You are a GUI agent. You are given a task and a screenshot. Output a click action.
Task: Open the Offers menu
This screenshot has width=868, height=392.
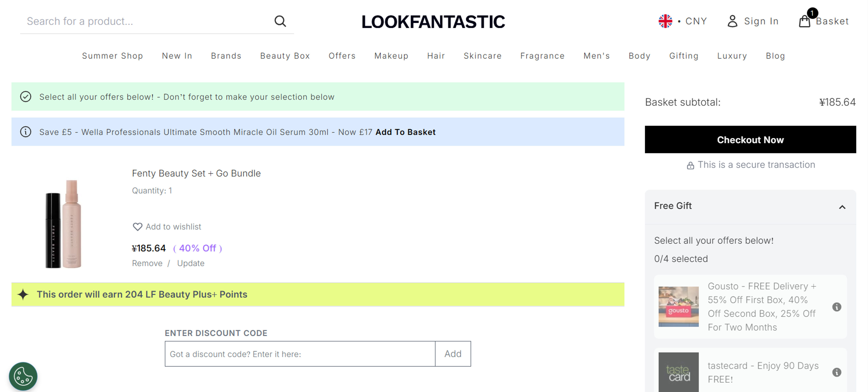[x=342, y=56]
